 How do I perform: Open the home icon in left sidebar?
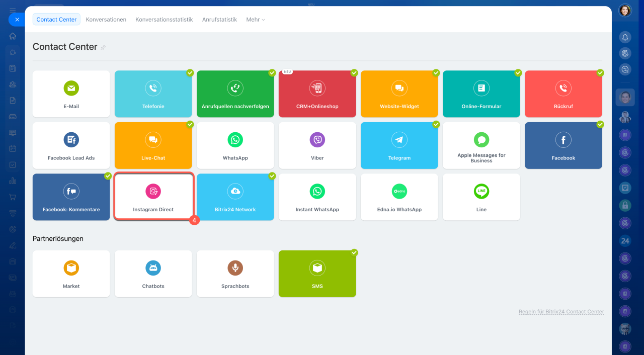pos(13,36)
